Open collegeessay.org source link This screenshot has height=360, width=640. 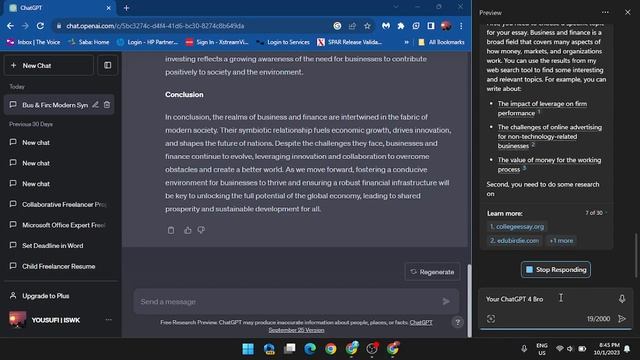pos(517,227)
